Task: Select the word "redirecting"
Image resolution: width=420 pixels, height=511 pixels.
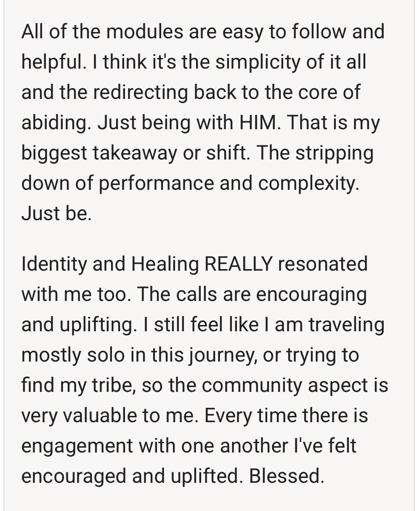Action: tap(140, 92)
